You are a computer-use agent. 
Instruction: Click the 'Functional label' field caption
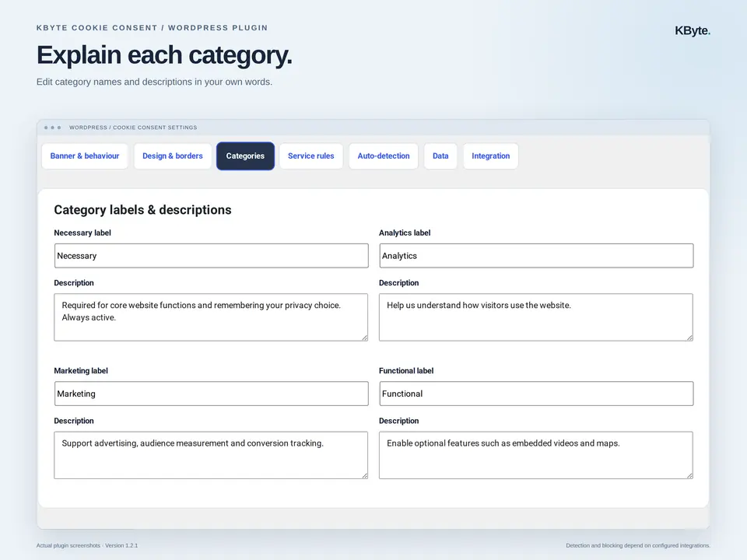point(406,371)
